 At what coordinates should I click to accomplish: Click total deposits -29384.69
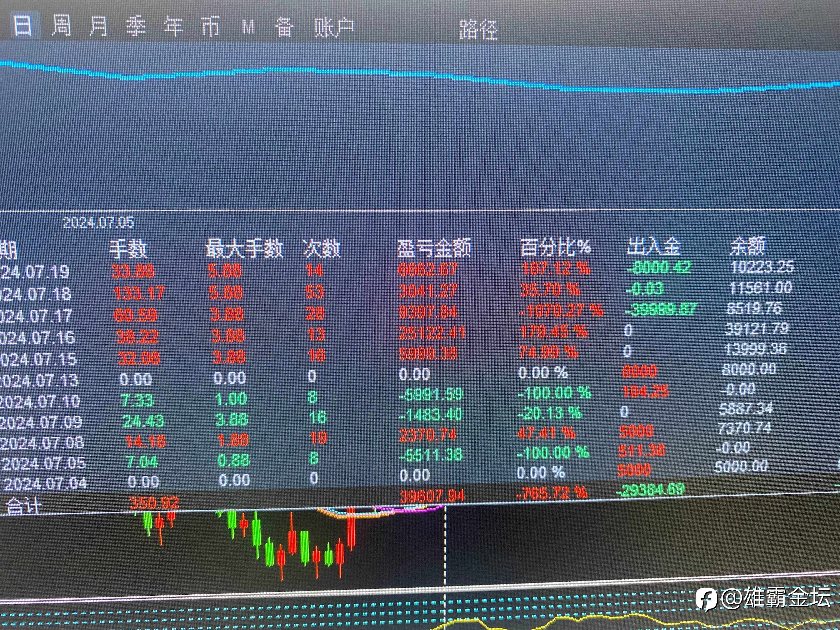[x=650, y=490]
